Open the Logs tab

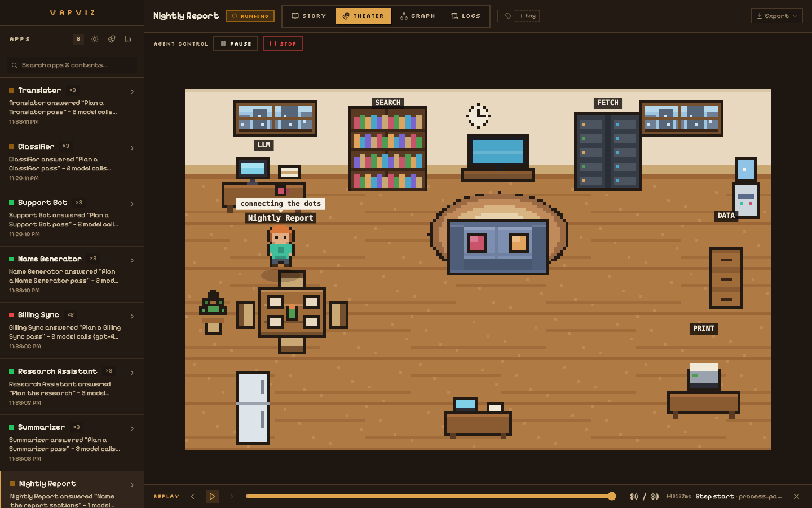point(466,16)
